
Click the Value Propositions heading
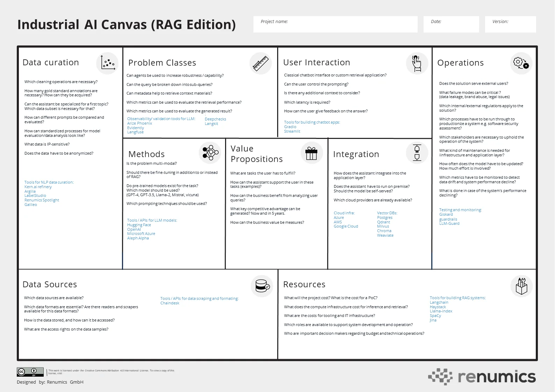click(x=257, y=154)
